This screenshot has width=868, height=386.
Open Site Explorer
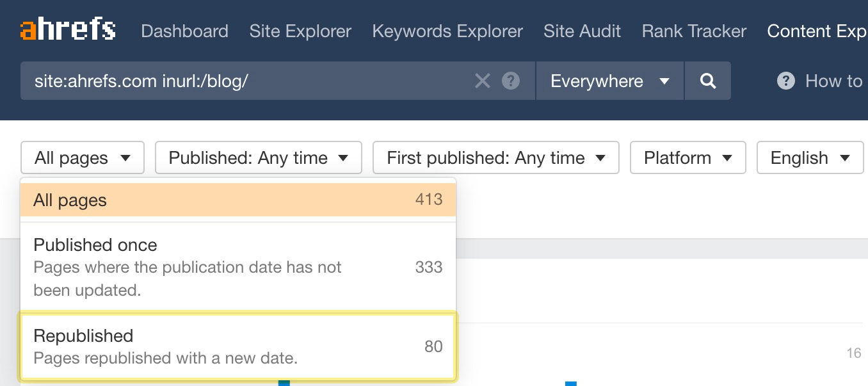300,31
